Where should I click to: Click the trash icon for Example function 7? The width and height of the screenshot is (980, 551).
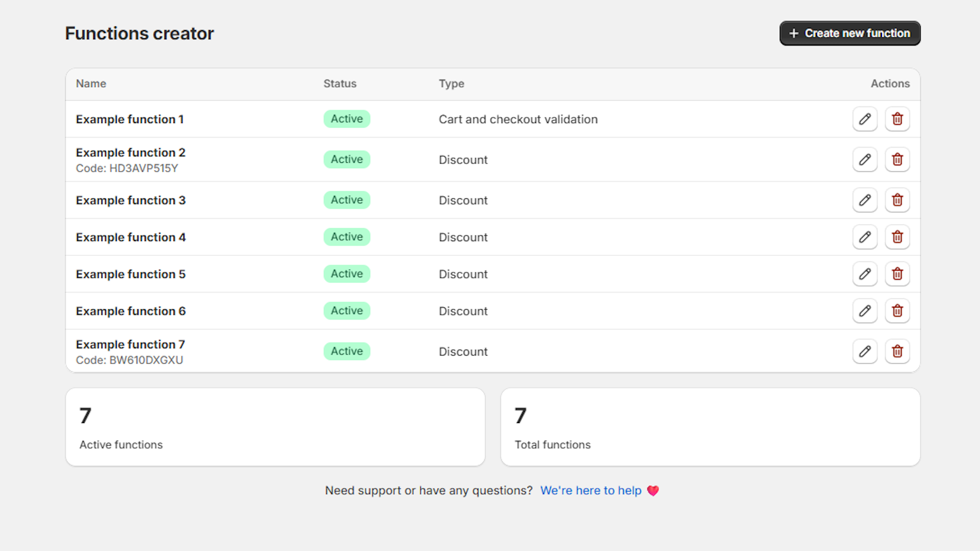click(897, 351)
